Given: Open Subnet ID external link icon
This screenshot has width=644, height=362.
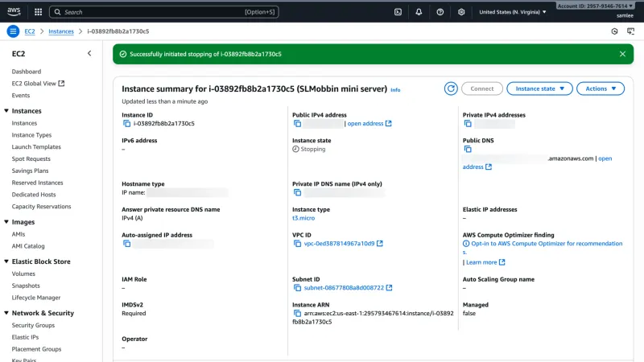Looking at the screenshot, I should (390, 288).
